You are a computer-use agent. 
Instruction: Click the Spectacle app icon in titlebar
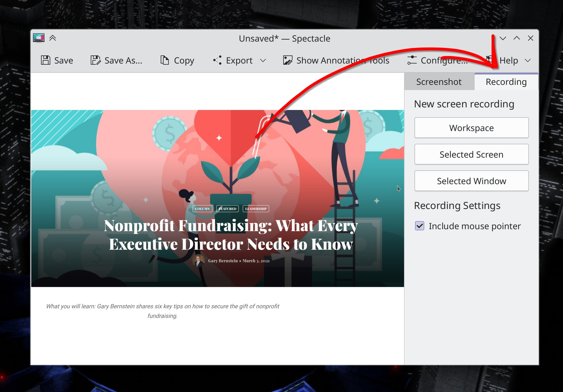click(x=39, y=38)
